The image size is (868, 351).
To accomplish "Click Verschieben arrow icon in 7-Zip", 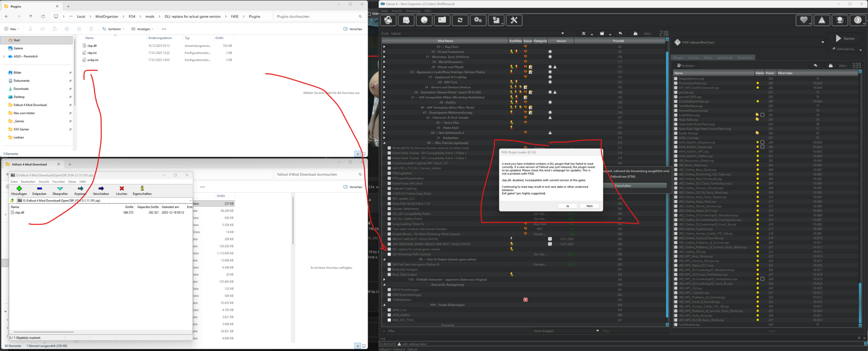I will tap(101, 190).
